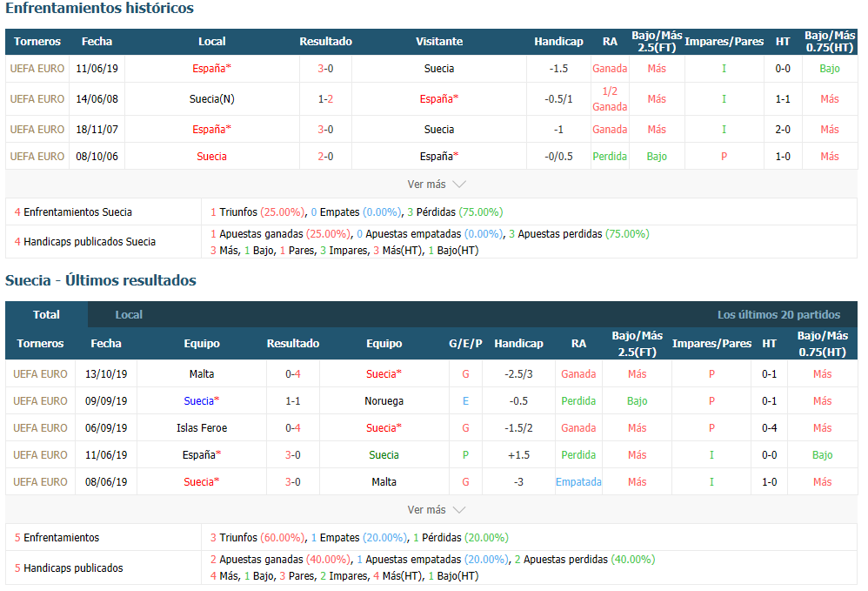
Task: Click the 'G/E/P' column header
Action: pyautogui.click(x=465, y=344)
